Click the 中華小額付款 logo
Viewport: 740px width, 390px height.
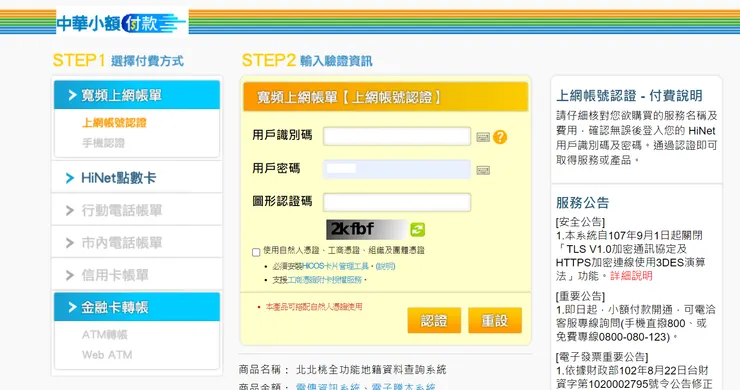tap(122, 22)
